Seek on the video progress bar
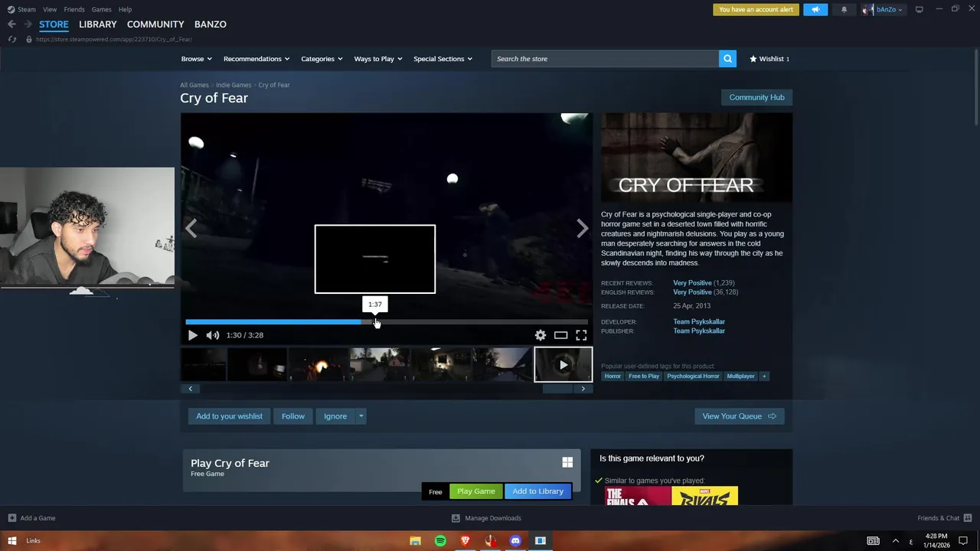This screenshot has height=551, width=980. point(387,322)
